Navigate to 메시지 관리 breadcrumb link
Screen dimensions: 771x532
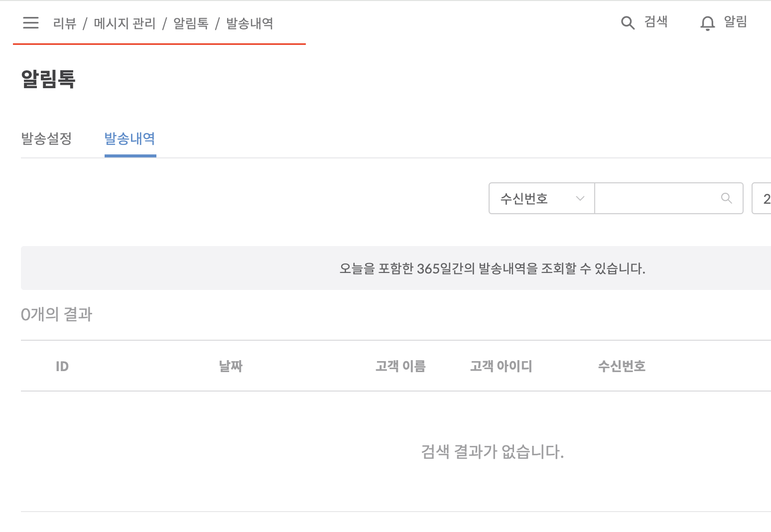(125, 23)
